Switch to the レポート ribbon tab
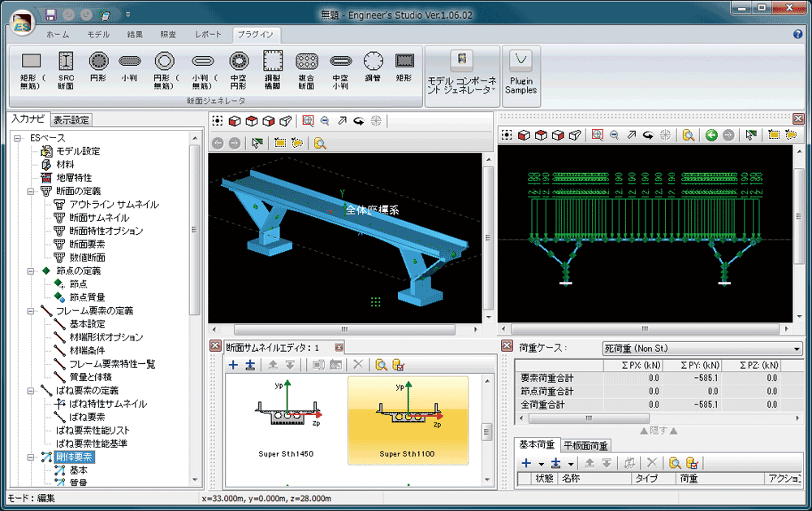The width and height of the screenshot is (812, 511). pos(208,34)
